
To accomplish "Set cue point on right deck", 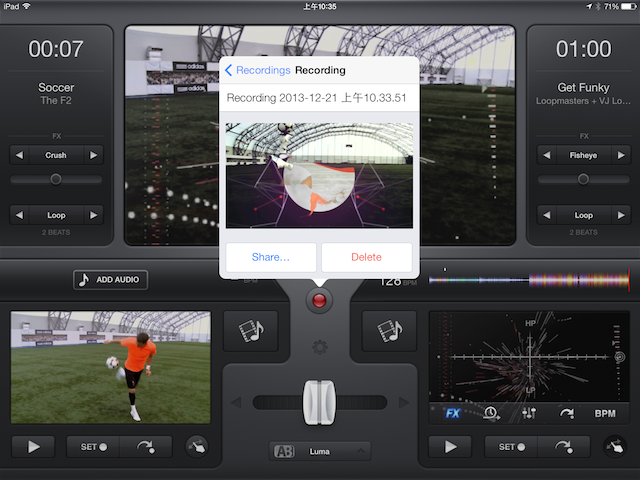I will tap(511, 447).
